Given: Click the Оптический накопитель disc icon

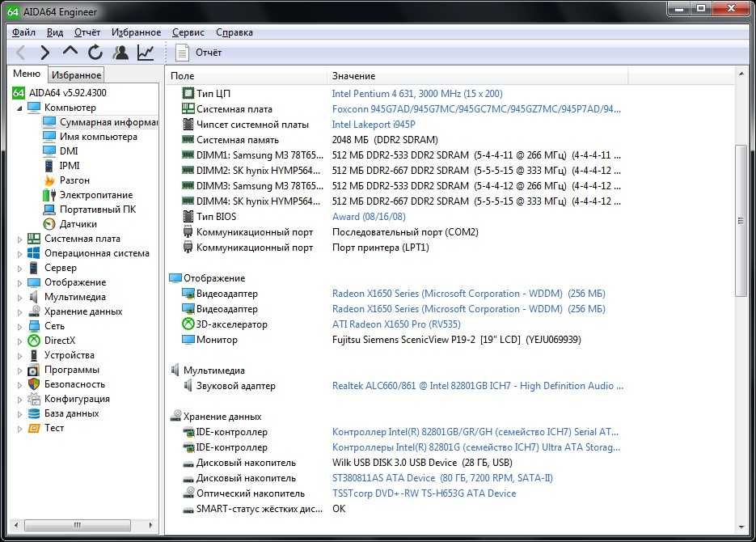Looking at the screenshot, I should (188, 493).
